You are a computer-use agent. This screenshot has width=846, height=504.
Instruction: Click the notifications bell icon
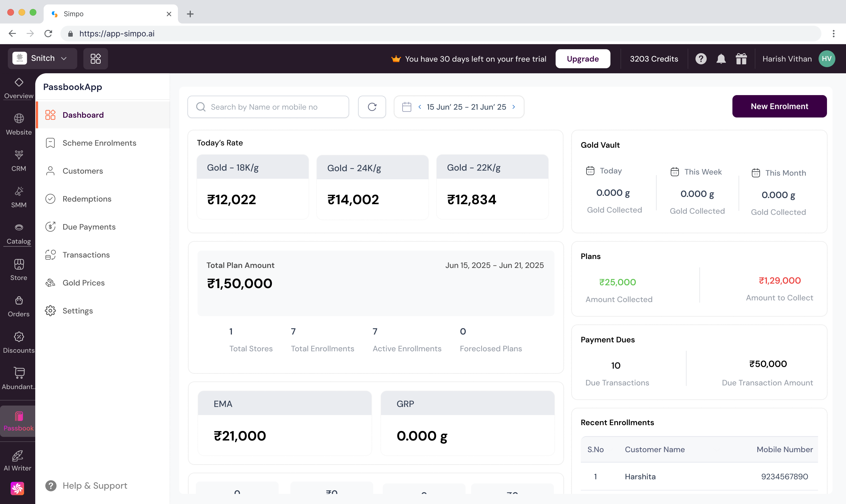721,59
